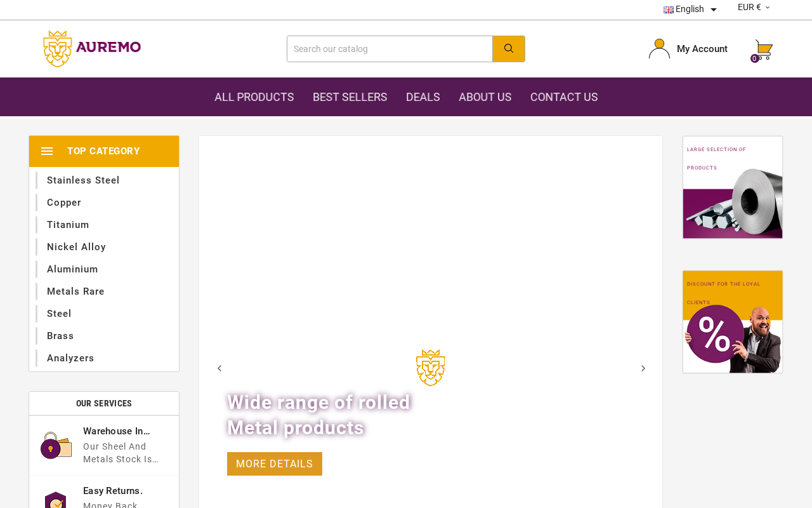Click the Auremo lion logo
The image size is (812, 508).
(92, 49)
